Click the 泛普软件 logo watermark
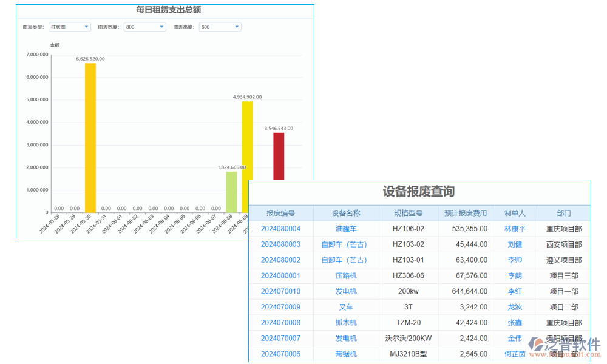The width and height of the screenshot is (607, 364). (x=565, y=343)
